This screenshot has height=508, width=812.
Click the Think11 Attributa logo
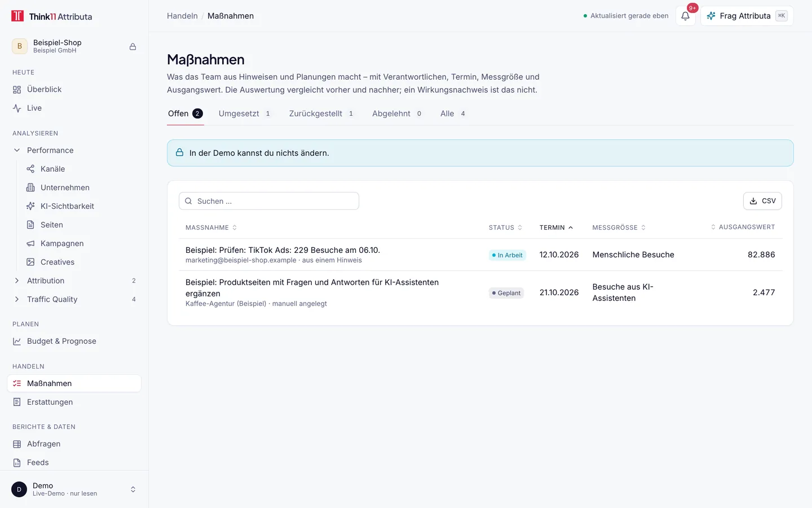click(52, 16)
